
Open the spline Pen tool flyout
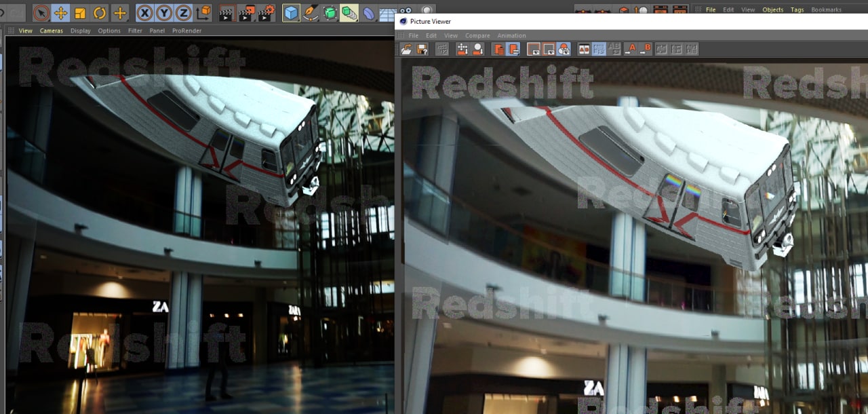311,13
